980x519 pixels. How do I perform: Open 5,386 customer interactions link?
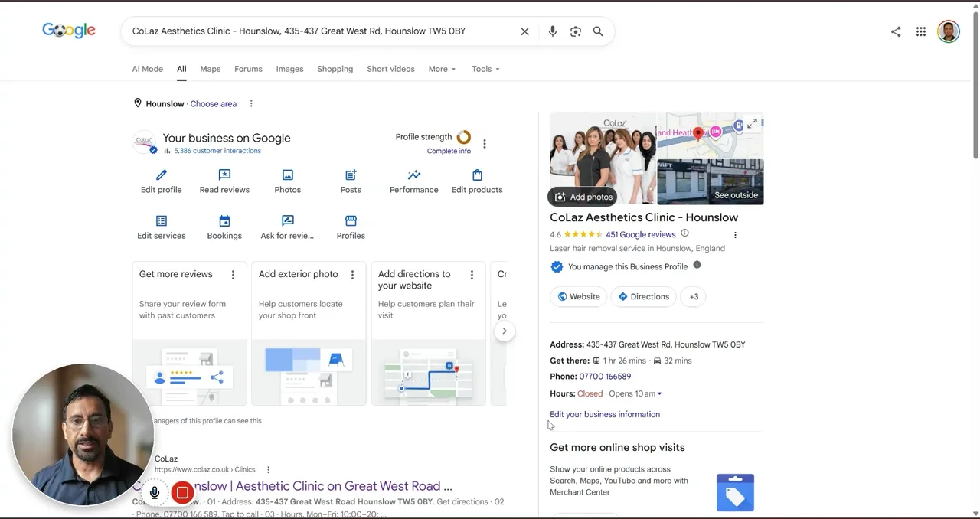point(217,151)
